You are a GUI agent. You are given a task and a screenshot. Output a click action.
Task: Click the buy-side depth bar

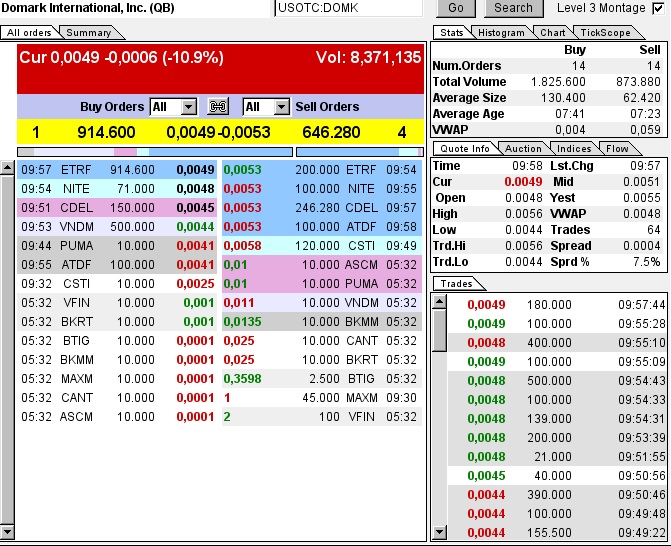coord(155,152)
